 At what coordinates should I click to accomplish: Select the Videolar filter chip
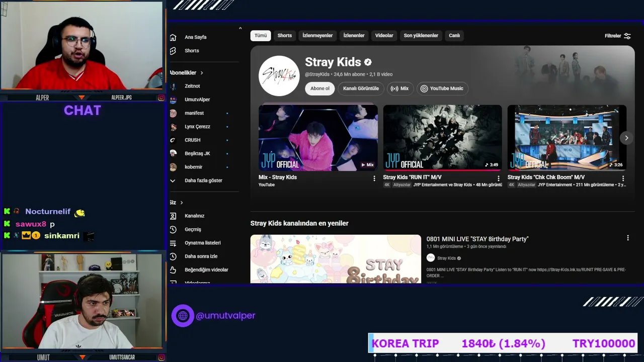pyautogui.click(x=384, y=36)
